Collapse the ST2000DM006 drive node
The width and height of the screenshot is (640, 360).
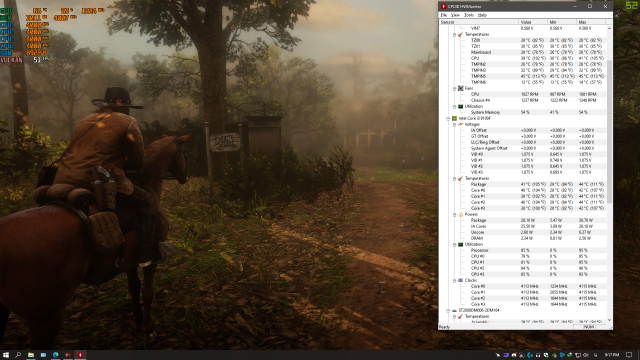(x=448, y=311)
